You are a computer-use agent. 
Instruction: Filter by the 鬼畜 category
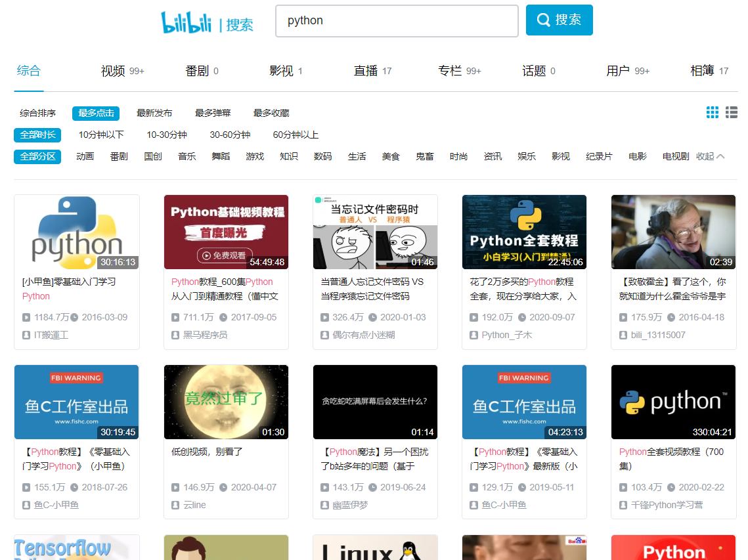tap(424, 156)
